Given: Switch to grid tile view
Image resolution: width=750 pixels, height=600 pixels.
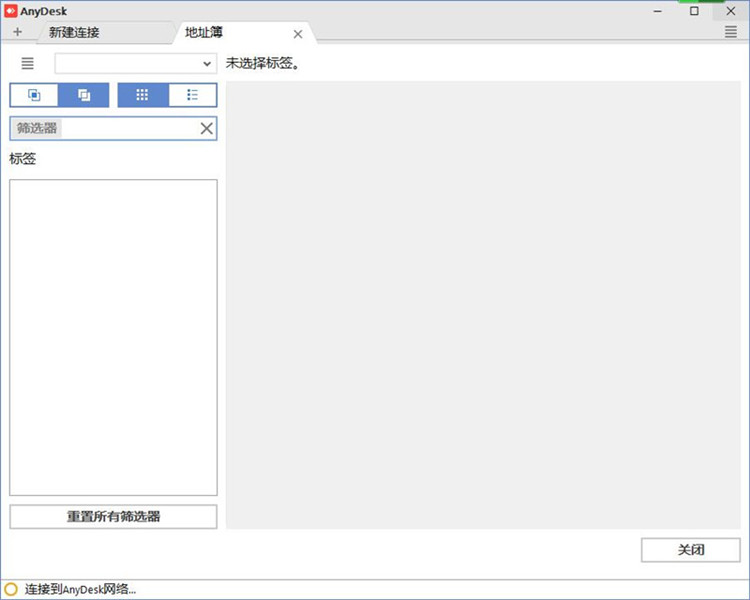Looking at the screenshot, I should [143, 95].
